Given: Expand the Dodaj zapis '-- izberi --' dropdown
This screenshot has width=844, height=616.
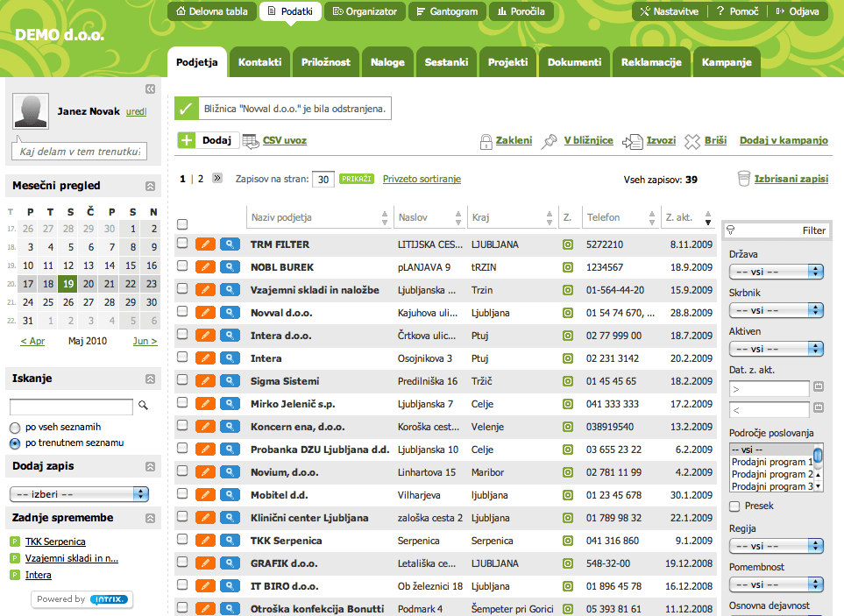Looking at the screenshot, I should click(79, 493).
